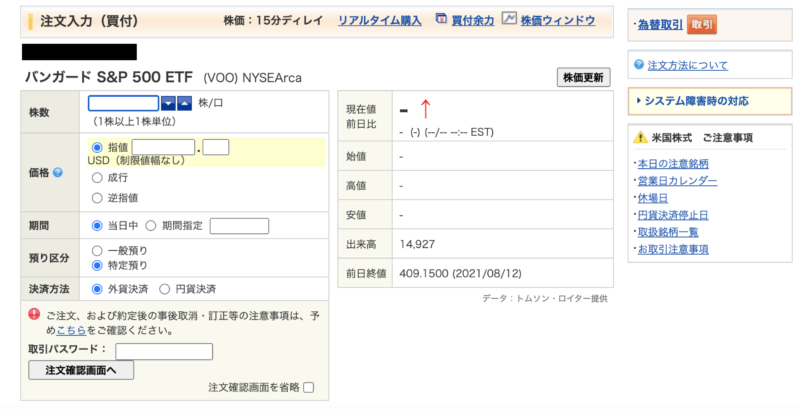Click the 株数 quantity input field
This screenshot has height=409, width=800.
(123, 104)
